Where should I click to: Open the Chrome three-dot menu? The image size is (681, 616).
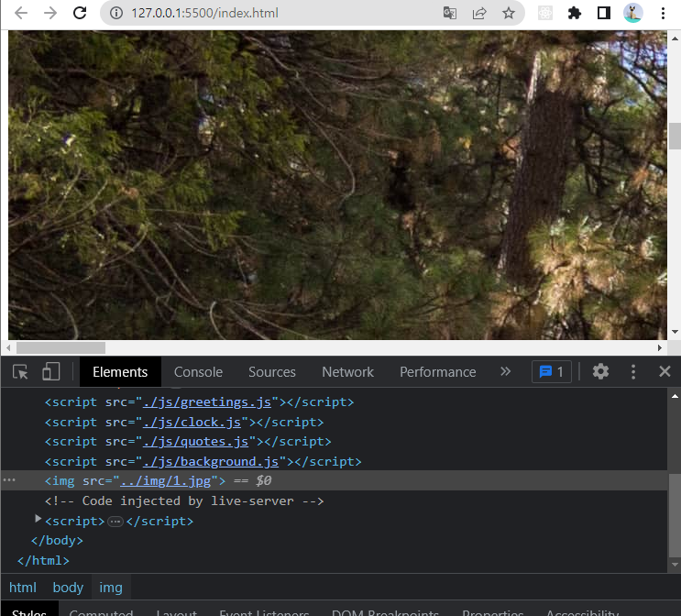tap(663, 13)
